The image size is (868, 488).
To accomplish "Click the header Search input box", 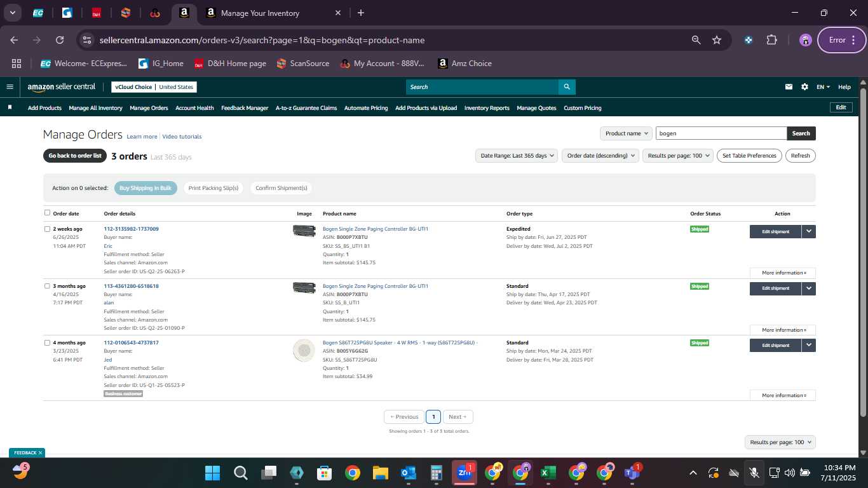I will [482, 87].
